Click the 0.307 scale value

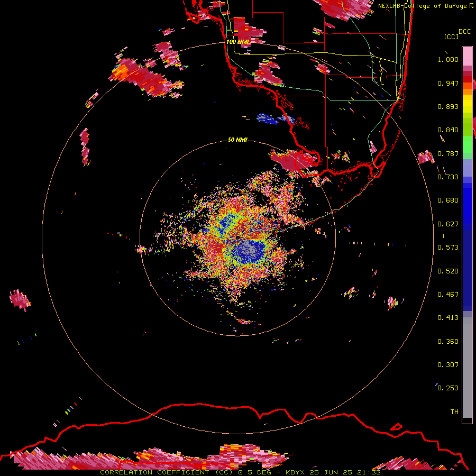point(448,365)
